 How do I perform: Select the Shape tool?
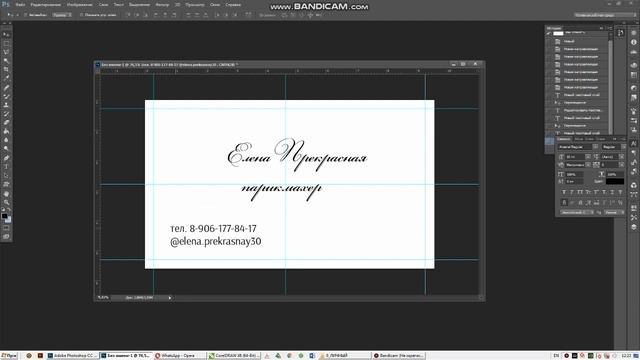[6, 184]
